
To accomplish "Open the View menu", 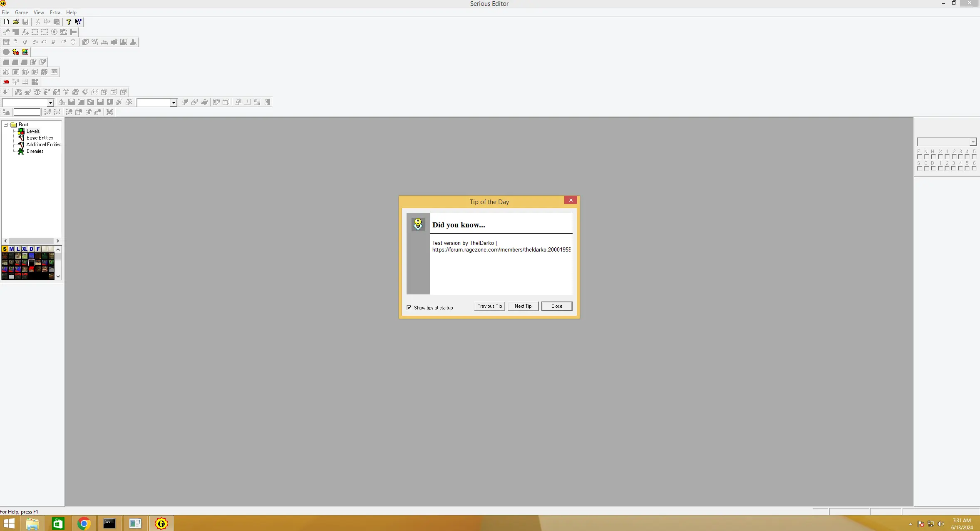I will click(x=39, y=12).
